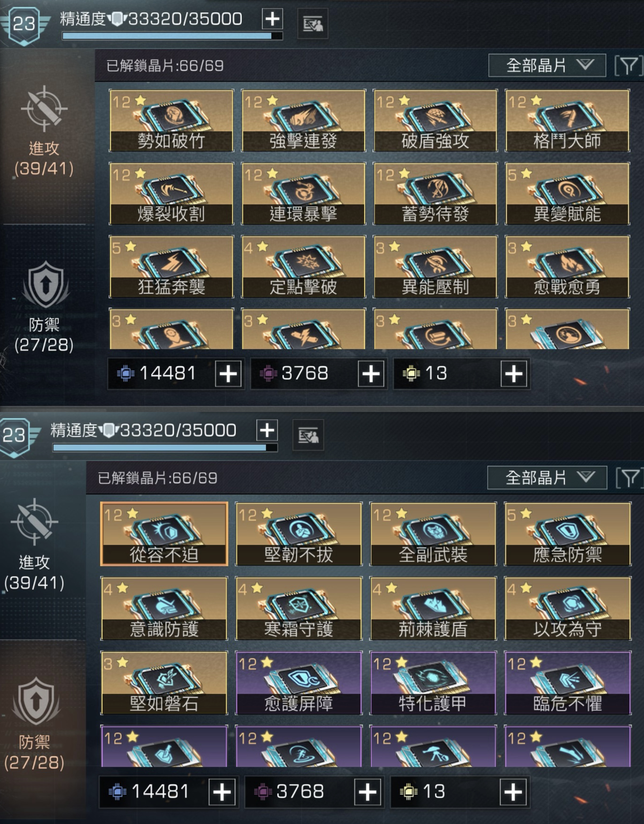This screenshot has width=644, height=824.
Task: Select the 荊棘護盾 chip
Action: click(433, 608)
